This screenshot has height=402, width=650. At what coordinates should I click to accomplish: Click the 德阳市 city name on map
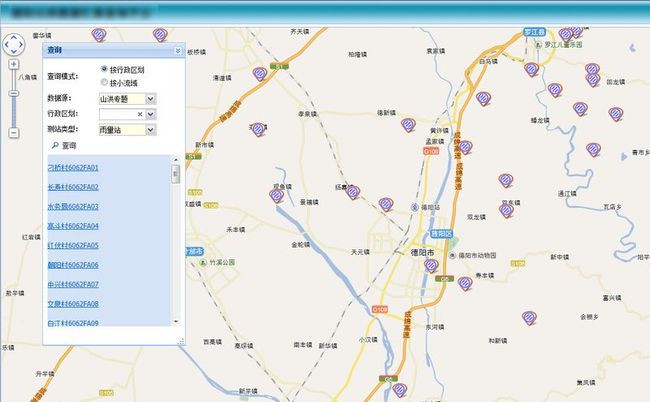(422, 252)
